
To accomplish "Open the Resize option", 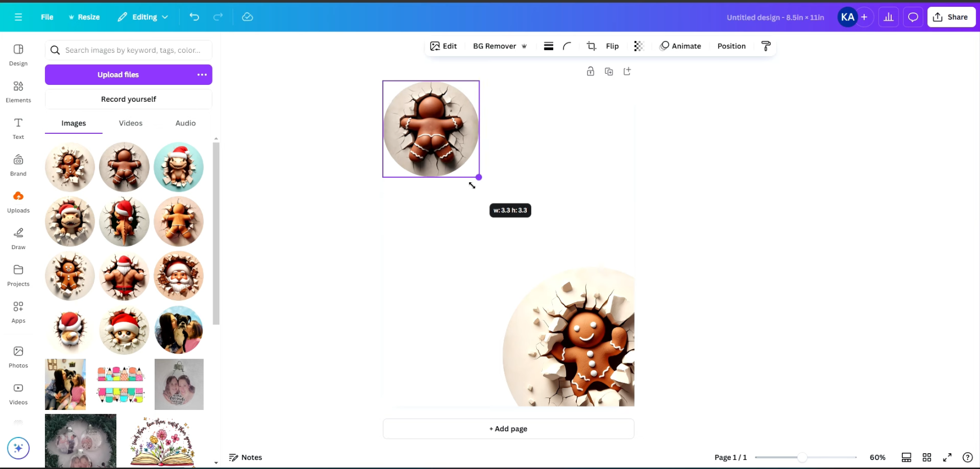I will click(x=84, y=17).
